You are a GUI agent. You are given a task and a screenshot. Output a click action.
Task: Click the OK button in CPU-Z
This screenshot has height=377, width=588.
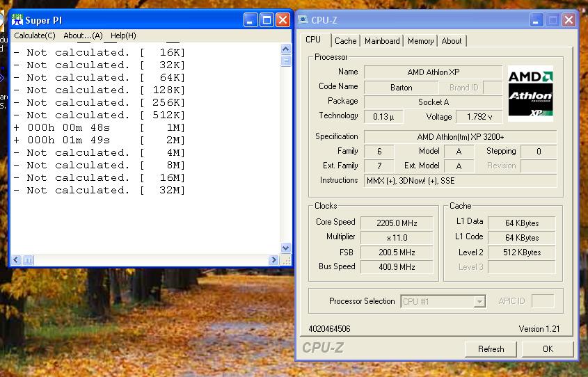point(548,348)
